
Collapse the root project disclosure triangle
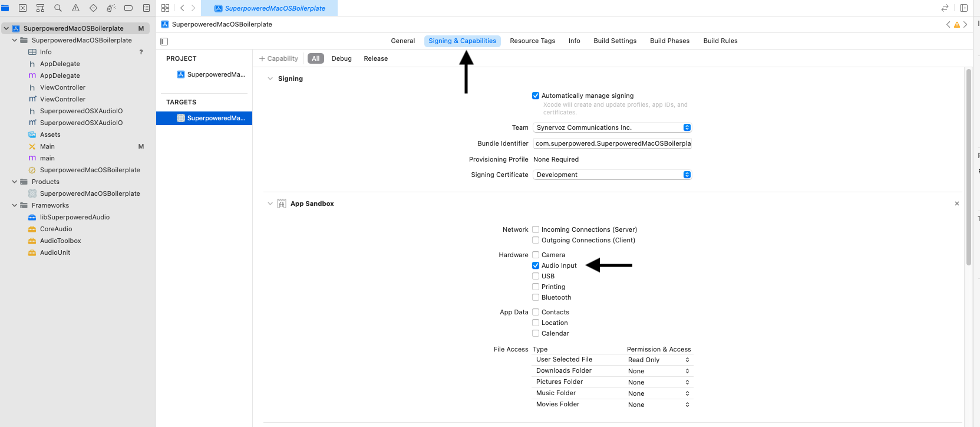[6, 28]
